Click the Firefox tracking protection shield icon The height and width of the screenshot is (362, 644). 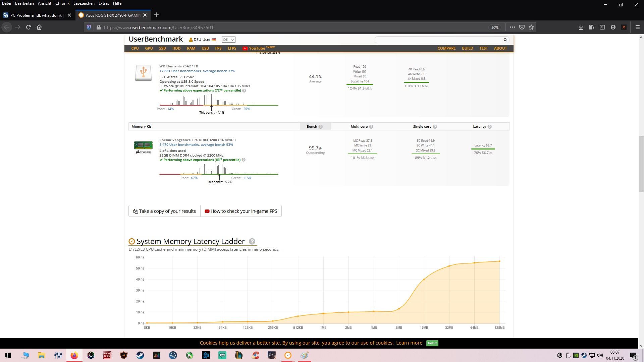coord(89,27)
